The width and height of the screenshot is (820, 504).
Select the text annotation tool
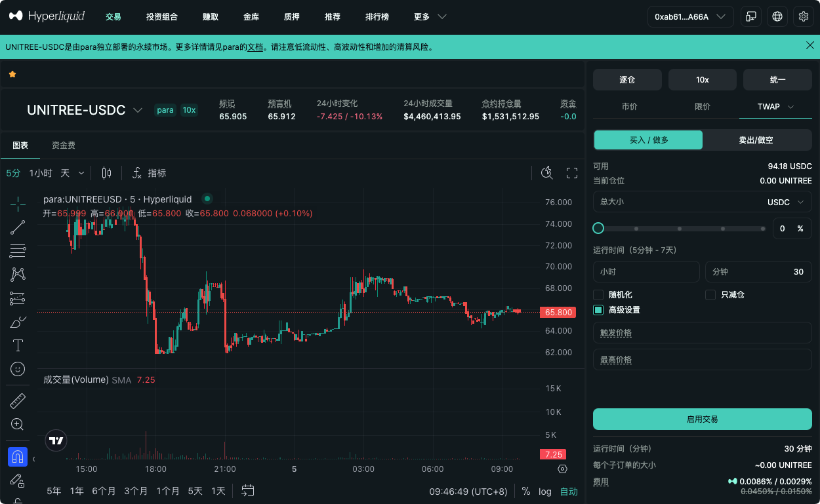[18, 345]
